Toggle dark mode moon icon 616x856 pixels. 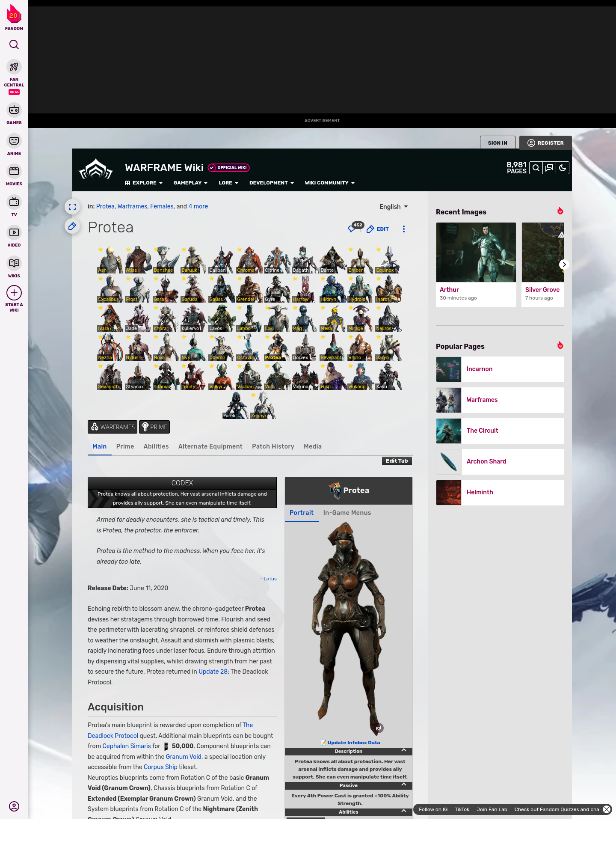point(563,168)
